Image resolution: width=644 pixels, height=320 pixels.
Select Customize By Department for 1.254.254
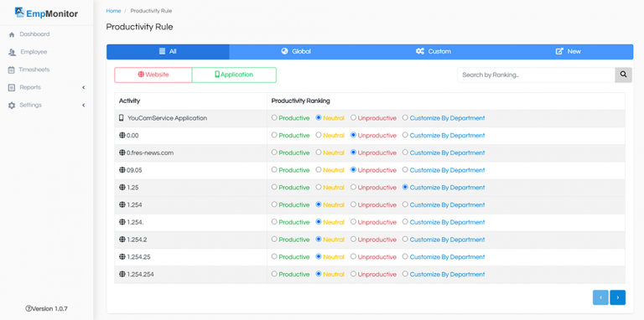click(x=405, y=274)
